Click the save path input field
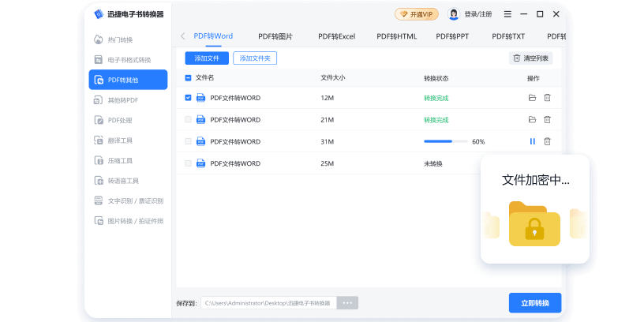This screenshot has height=322, width=644. pyautogui.click(x=268, y=303)
